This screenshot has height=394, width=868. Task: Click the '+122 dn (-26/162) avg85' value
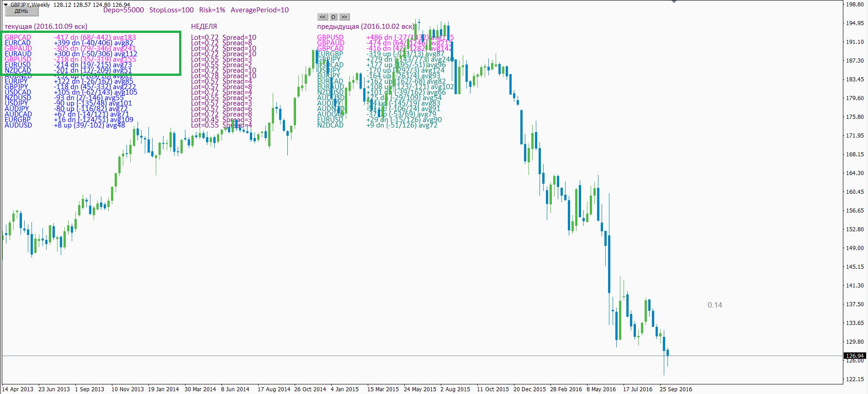click(94, 81)
